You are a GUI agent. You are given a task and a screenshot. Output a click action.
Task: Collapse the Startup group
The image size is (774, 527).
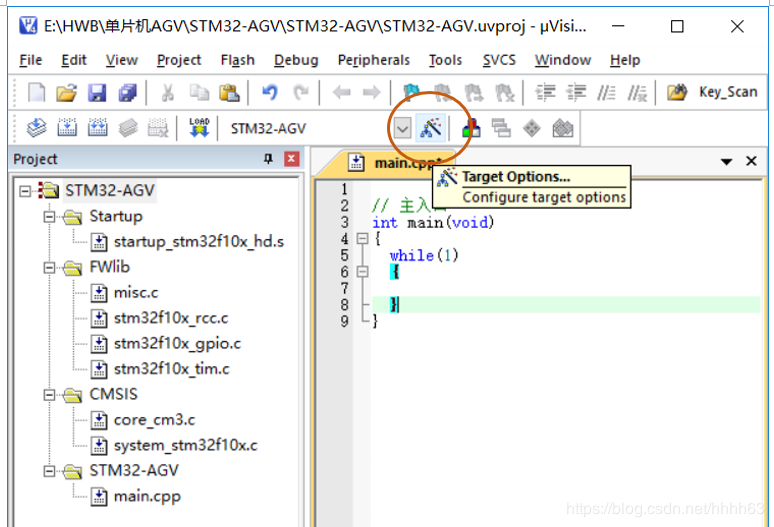49,217
